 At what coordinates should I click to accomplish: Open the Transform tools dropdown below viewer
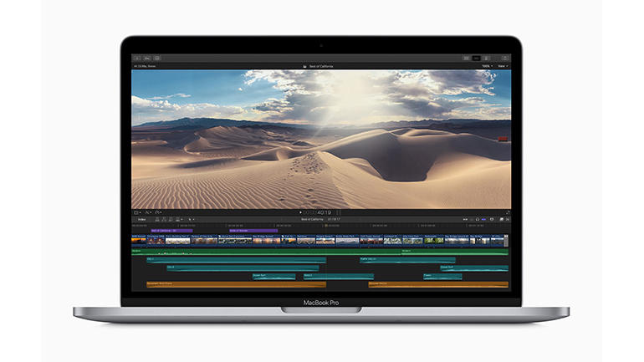[x=138, y=212]
